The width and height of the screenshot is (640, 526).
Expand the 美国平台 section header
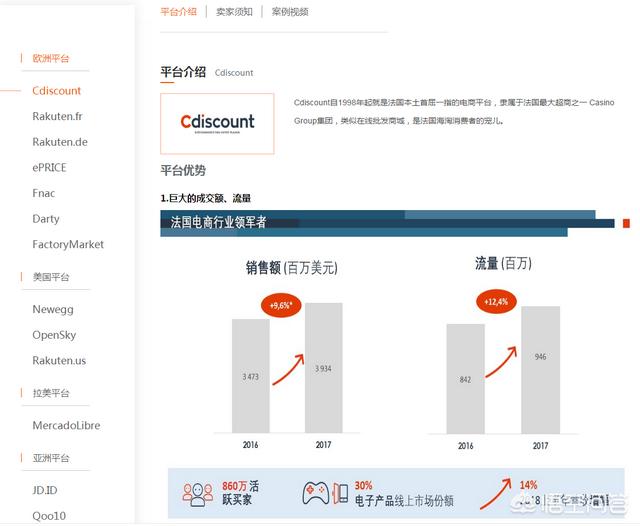(51, 277)
